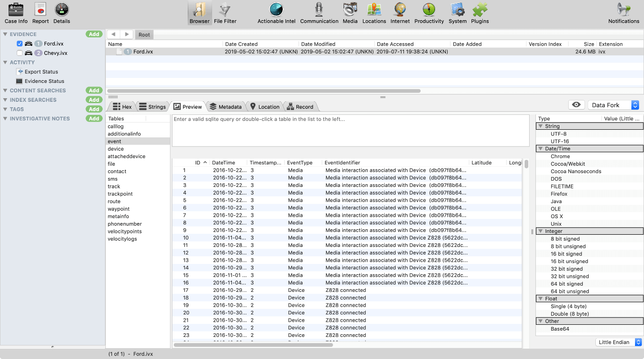Open the Data Fork dropdown
Image resolution: width=644 pixels, height=359 pixels.
point(613,105)
